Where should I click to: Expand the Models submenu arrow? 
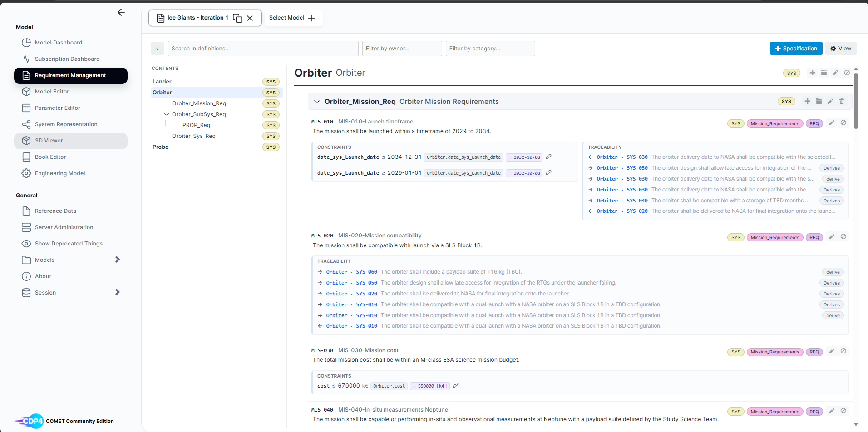118,260
